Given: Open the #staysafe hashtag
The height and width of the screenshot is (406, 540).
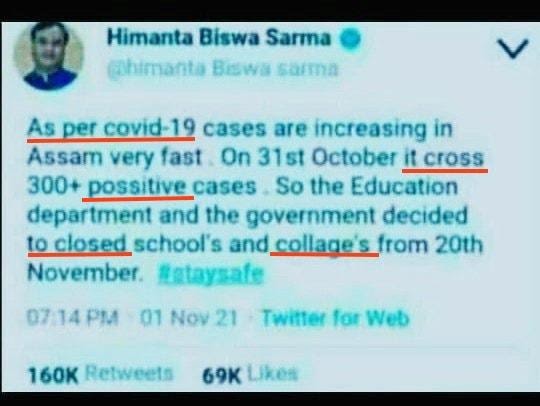Looking at the screenshot, I should tap(210, 274).
